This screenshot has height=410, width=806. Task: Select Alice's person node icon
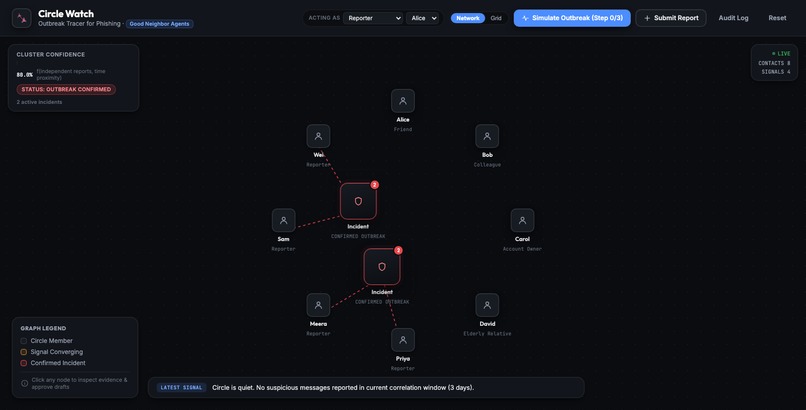[x=403, y=101]
